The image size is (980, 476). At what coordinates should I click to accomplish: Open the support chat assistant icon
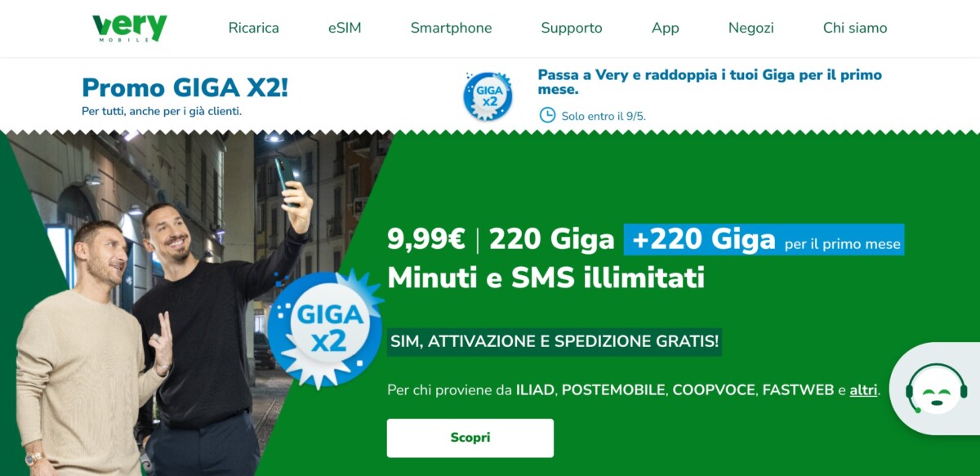point(936,390)
